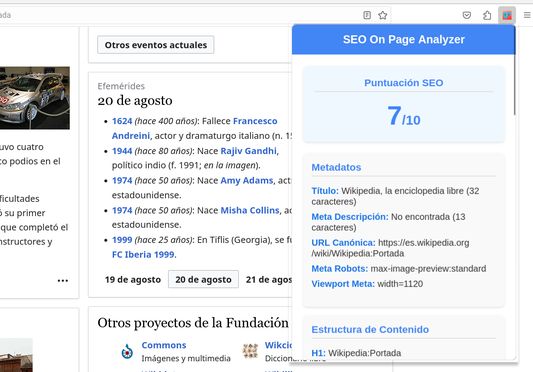Open the Firefox hamburger menu
This screenshot has width=533, height=372.
tap(527, 15)
